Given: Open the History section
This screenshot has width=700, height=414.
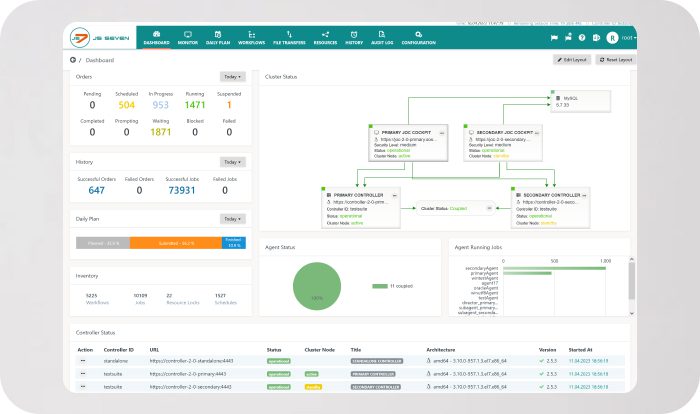Looking at the screenshot, I should (356, 38).
